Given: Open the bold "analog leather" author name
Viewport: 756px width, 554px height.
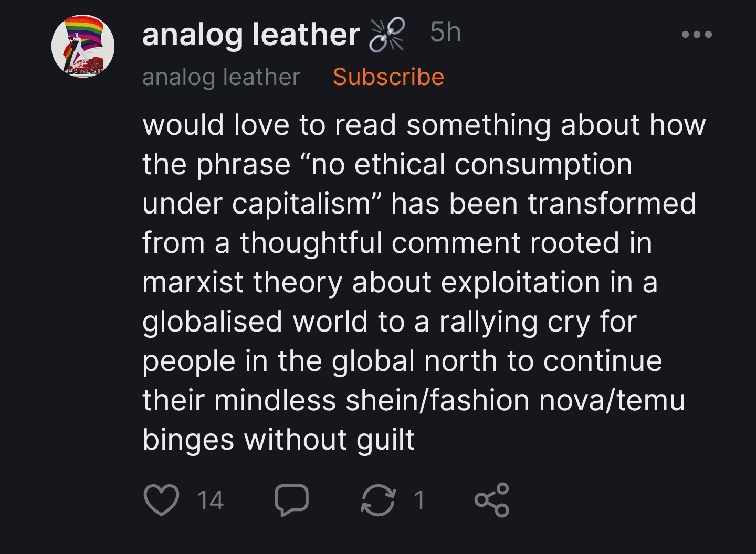Looking at the screenshot, I should [251, 35].
